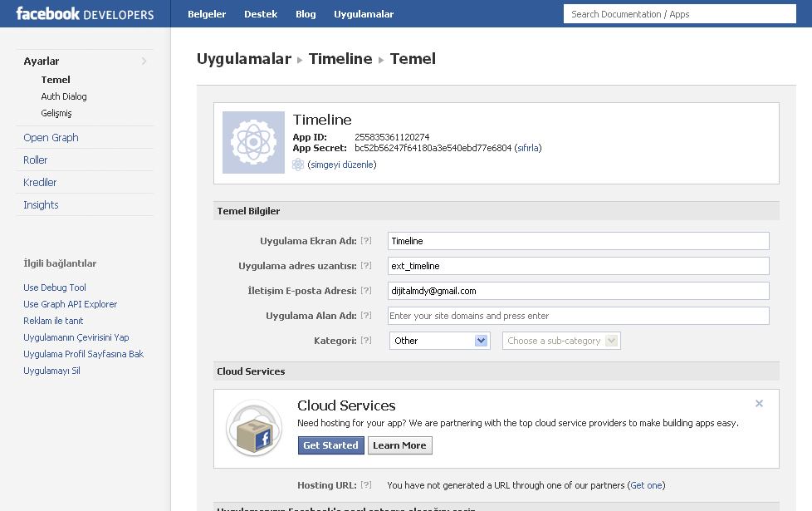Open the Roller section
This screenshot has width=812, height=511.
click(35, 160)
